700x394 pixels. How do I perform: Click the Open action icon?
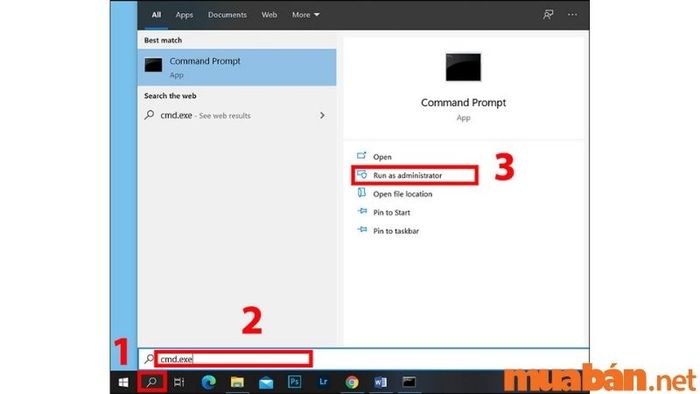tap(362, 156)
